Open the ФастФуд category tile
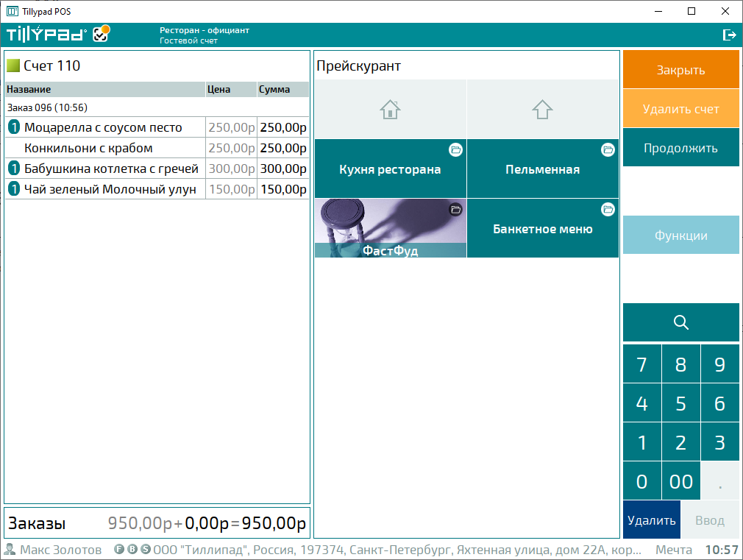The image size is (743, 560). pyautogui.click(x=390, y=229)
